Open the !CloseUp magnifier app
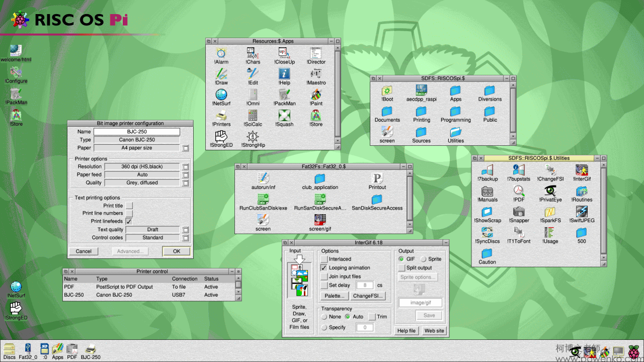This screenshot has height=362, width=644. tap(284, 55)
